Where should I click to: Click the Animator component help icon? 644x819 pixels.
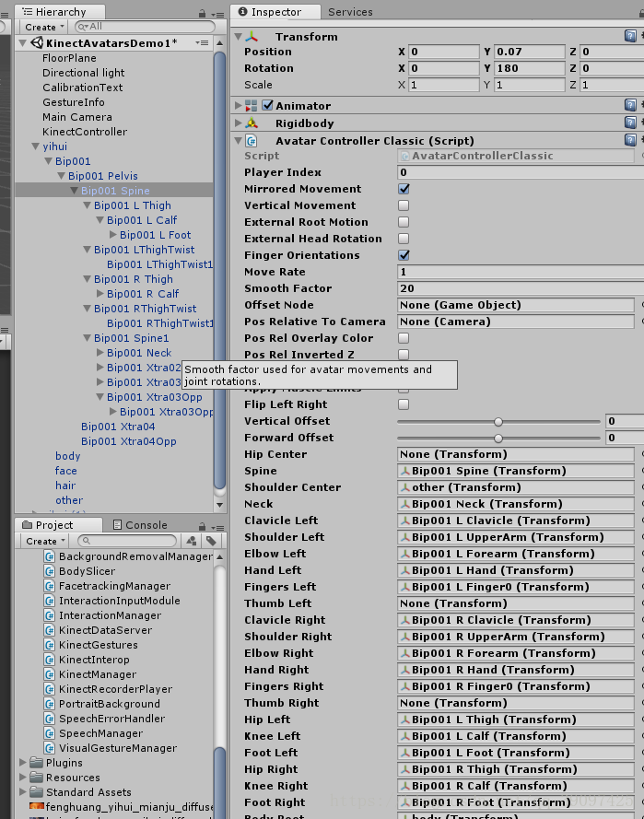click(630, 106)
